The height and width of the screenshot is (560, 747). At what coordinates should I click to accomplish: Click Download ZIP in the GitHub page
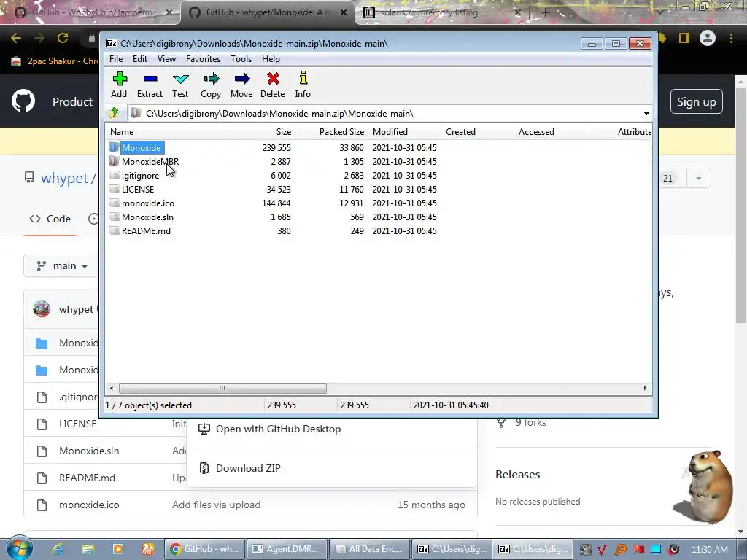pos(248,468)
